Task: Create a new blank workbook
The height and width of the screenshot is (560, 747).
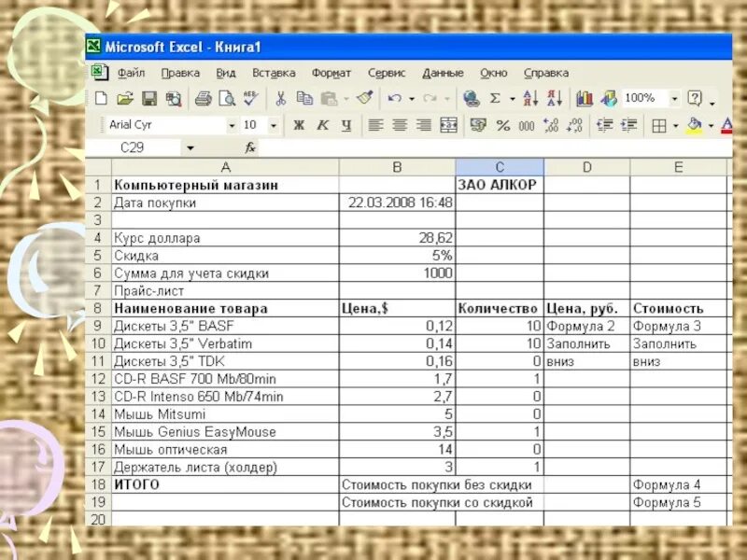Action: tap(101, 99)
